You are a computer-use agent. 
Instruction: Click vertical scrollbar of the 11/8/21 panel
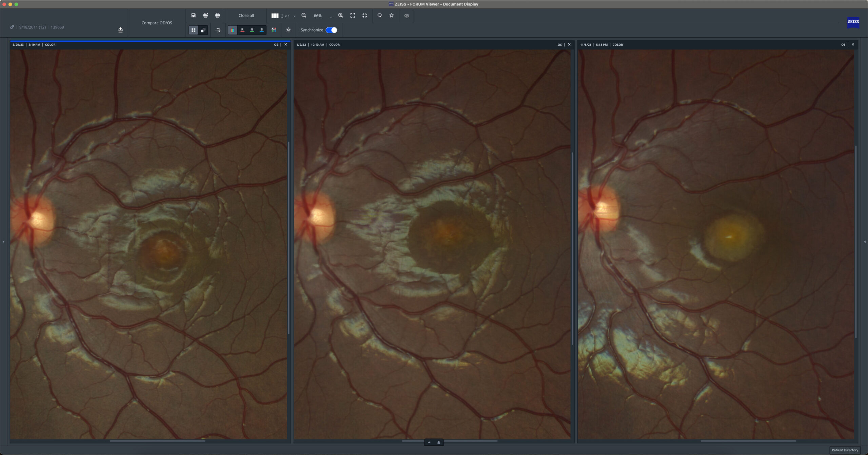point(856,242)
